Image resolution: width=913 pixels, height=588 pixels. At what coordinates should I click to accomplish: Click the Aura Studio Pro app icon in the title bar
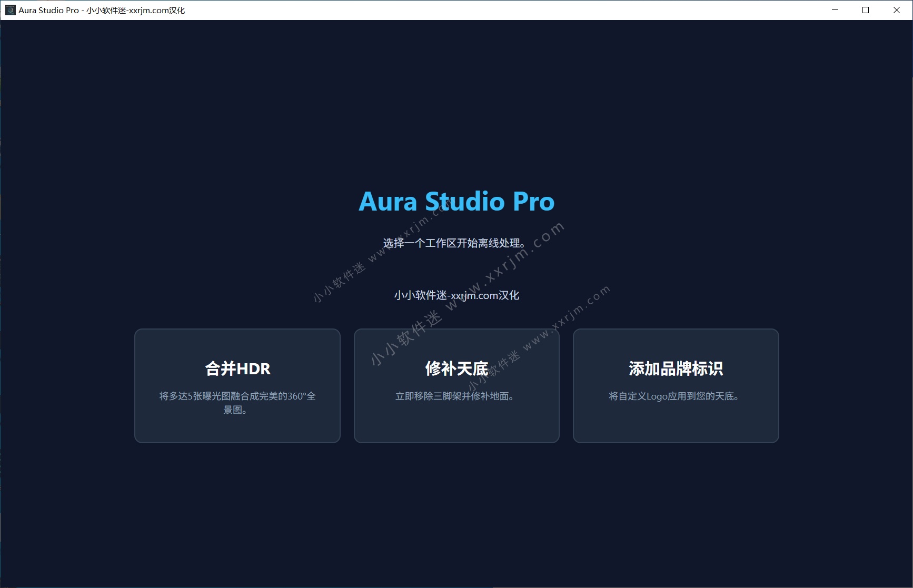click(9, 9)
